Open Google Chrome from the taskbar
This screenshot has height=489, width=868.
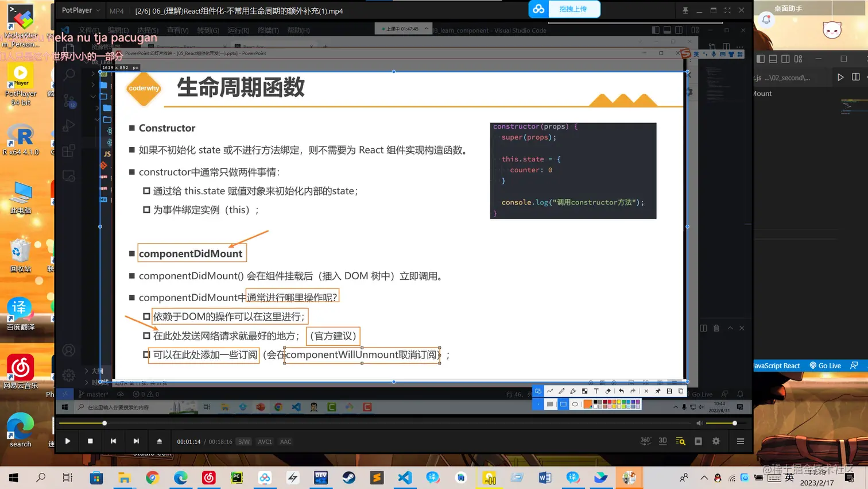152,478
